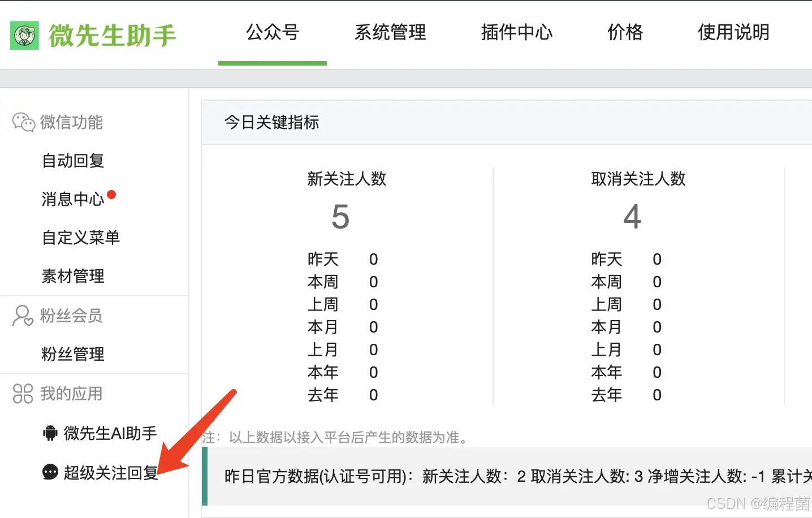Click the WeChat icon beside 微信功能
This screenshot has width=812, height=518.
(24, 122)
